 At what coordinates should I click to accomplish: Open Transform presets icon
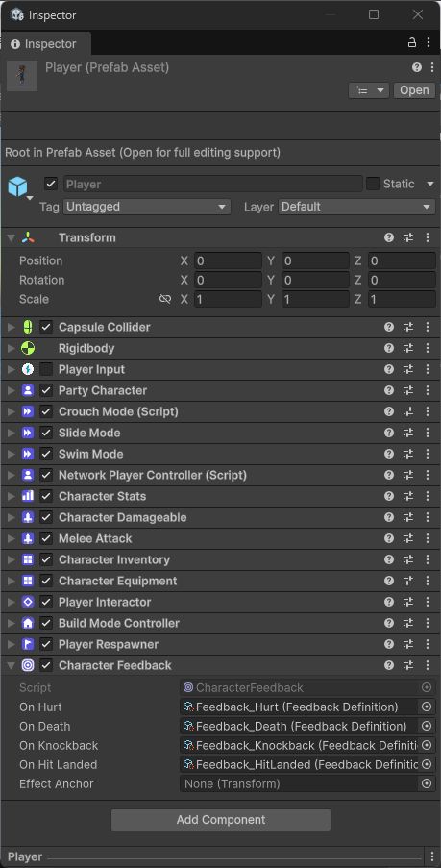[408, 237]
